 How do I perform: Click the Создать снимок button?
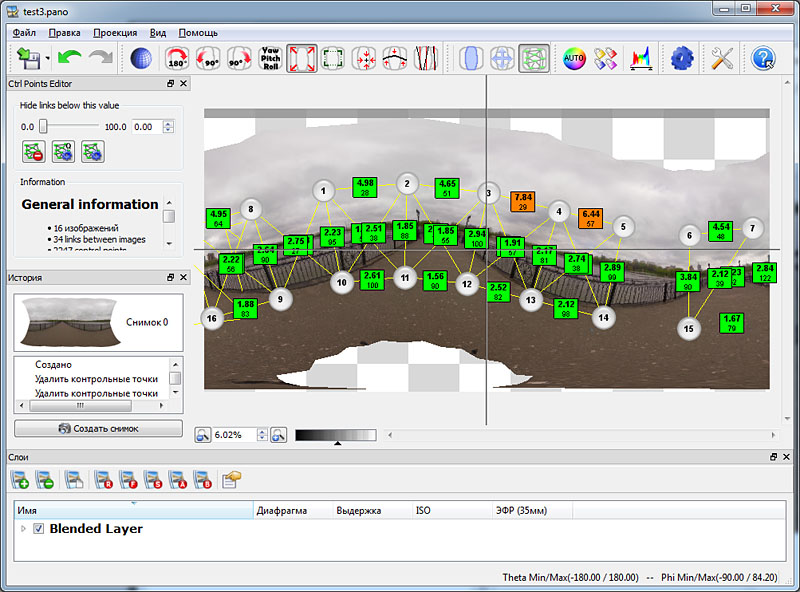click(98, 429)
